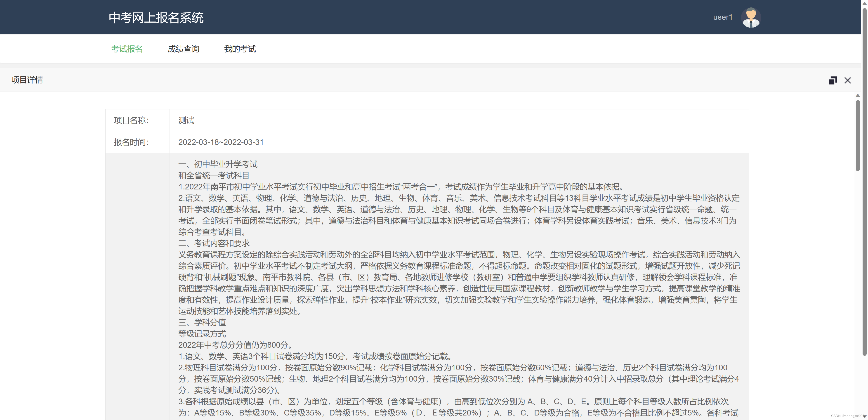Restore down the 项目详情 dialog
868x420 pixels.
click(833, 80)
